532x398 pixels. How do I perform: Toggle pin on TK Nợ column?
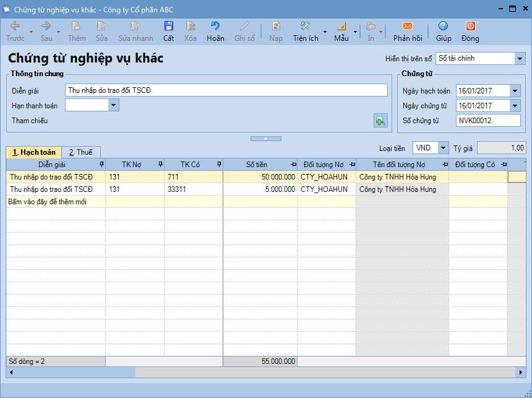pyautogui.click(x=160, y=165)
